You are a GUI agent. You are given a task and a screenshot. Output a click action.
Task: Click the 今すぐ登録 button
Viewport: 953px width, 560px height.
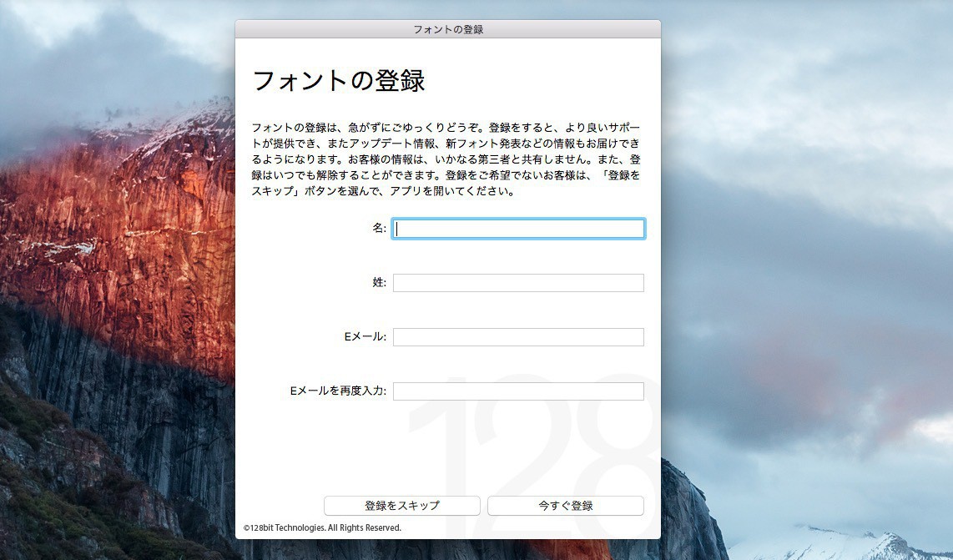point(565,505)
